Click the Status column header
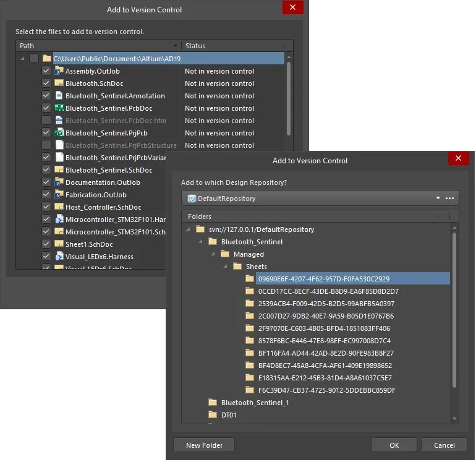The image size is (476, 462). coord(232,46)
